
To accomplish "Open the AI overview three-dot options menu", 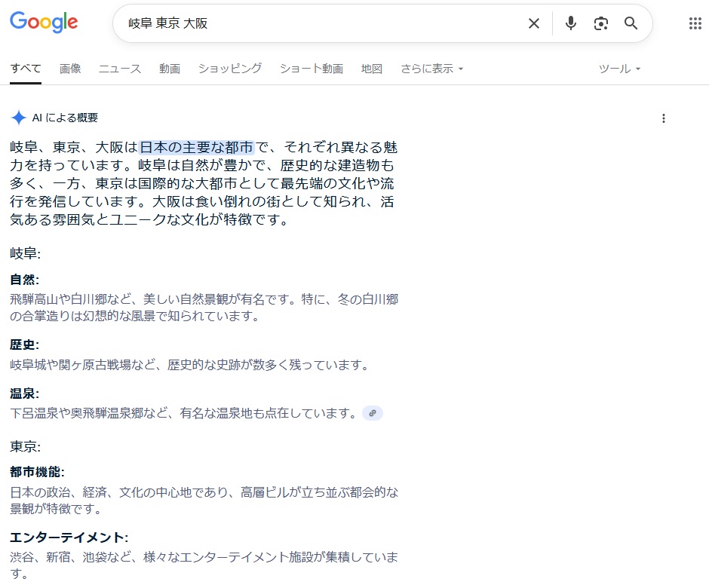I will click(x=663, y=118).
